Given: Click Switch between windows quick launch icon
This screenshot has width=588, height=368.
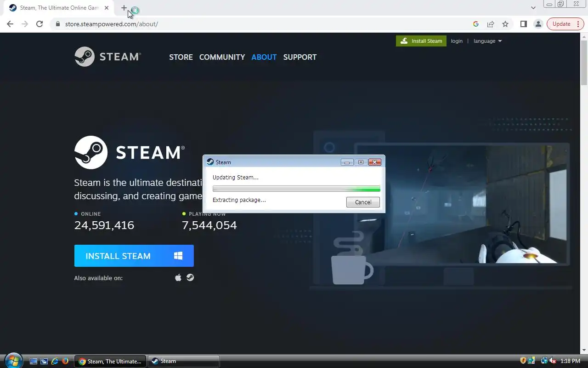Looking at the screenshot, I should pos(44,361).
